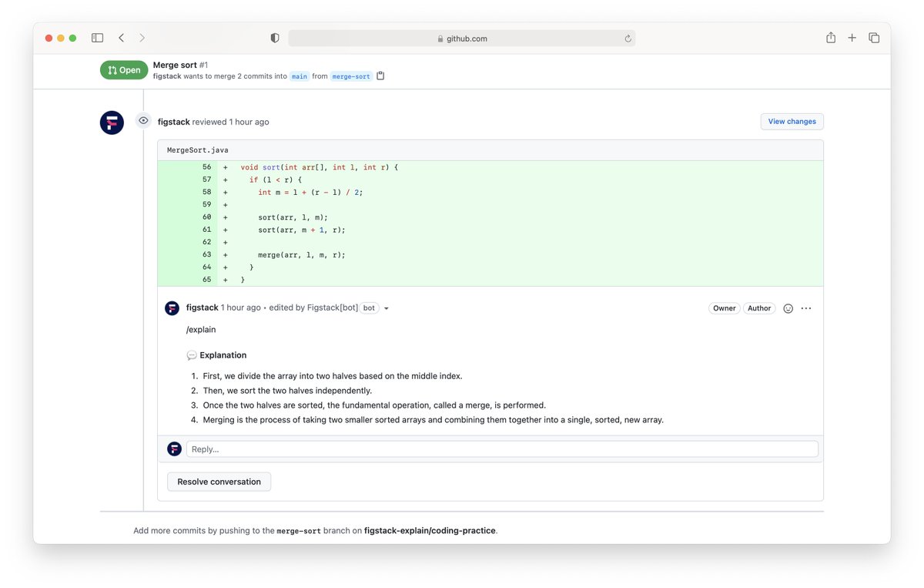Click the red window close button

point(49,38)
